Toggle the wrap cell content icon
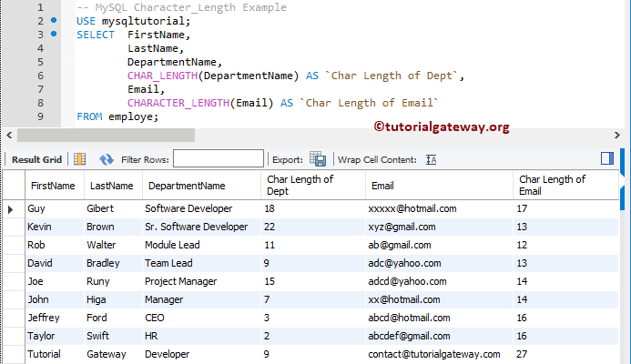This screenshot has height=364, width=631. click(432, 159)
